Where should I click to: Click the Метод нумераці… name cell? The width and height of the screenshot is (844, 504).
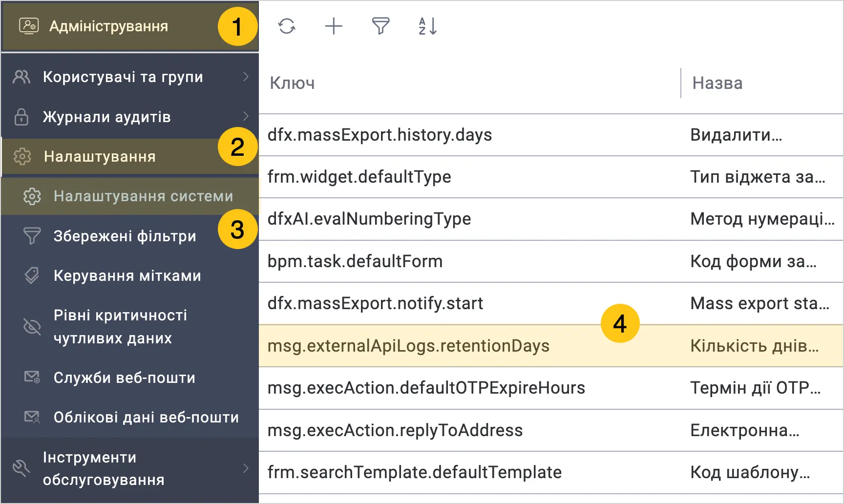click(762, 219)
